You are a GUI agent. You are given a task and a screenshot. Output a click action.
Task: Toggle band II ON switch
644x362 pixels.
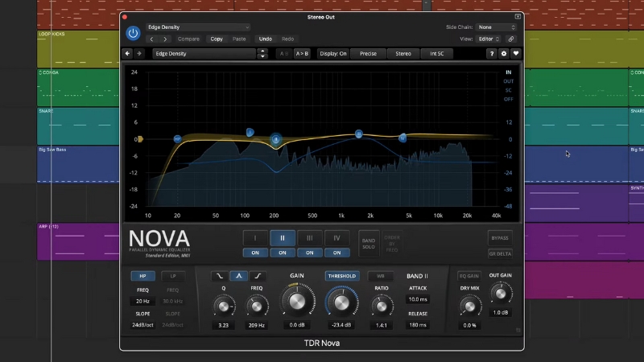[x=283, y=253]
